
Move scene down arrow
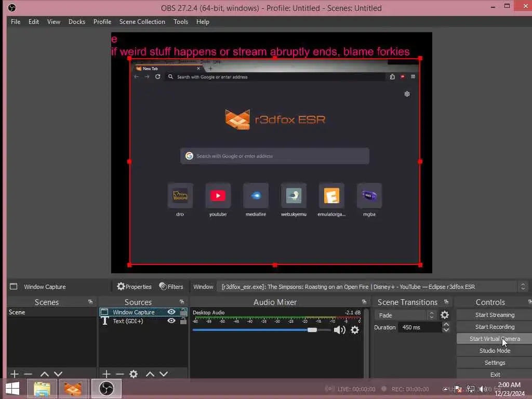(58, 374)
